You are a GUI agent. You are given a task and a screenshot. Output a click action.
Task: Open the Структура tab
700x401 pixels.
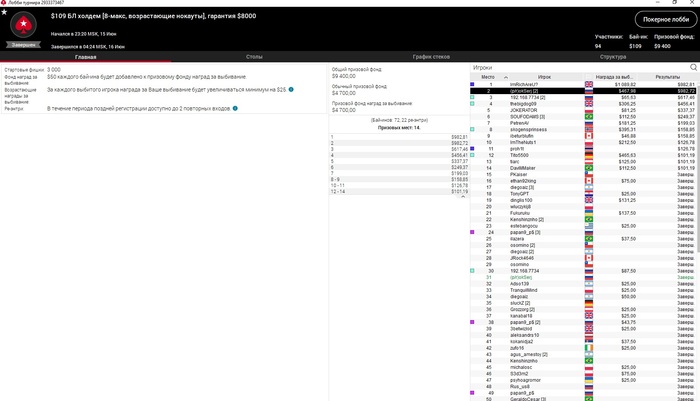(x=612, y=57)
